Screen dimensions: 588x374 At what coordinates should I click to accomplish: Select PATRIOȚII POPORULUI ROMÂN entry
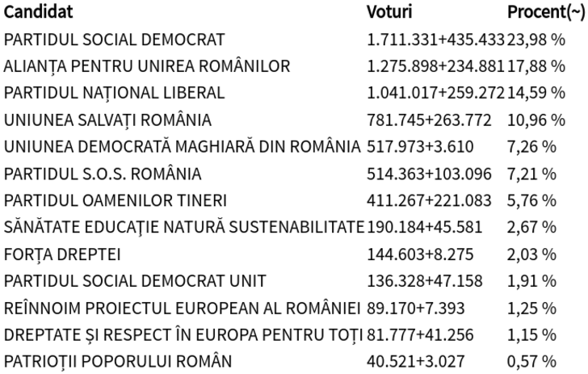(117, 361)
